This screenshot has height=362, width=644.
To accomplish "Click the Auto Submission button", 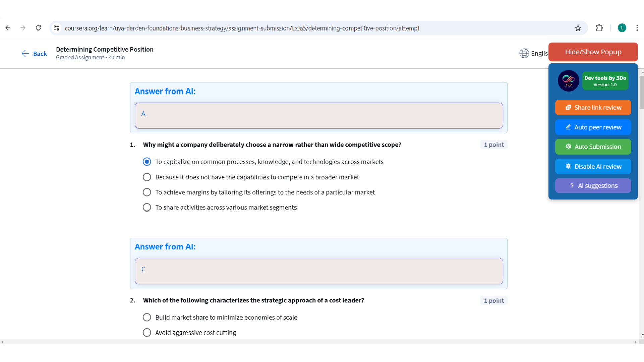I will click(x=593, y=147).
